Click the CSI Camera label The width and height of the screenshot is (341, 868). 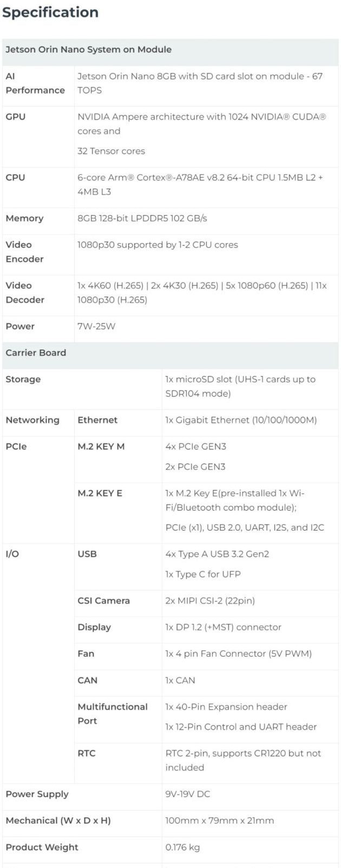tap(103, 600)
